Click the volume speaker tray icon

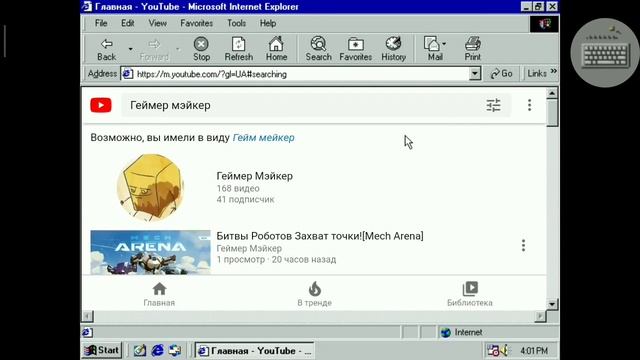(x=504, y=350)
